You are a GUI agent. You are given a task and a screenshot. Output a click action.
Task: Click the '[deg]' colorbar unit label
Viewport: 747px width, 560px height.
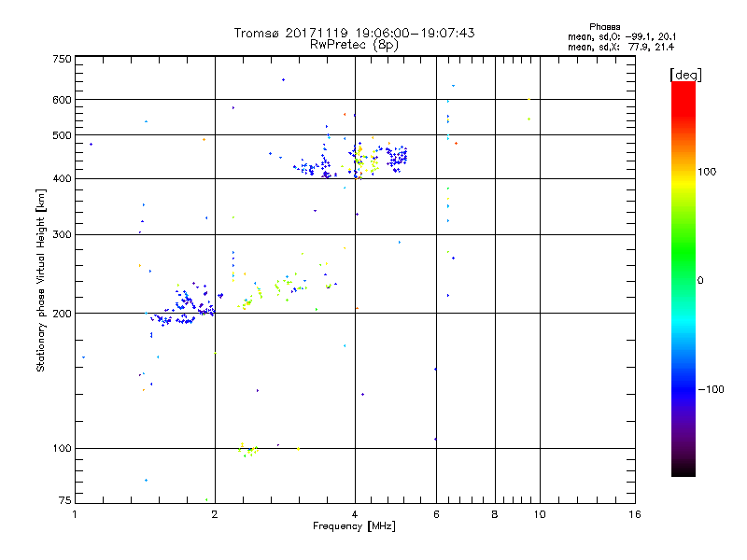(x=685, y=75)
